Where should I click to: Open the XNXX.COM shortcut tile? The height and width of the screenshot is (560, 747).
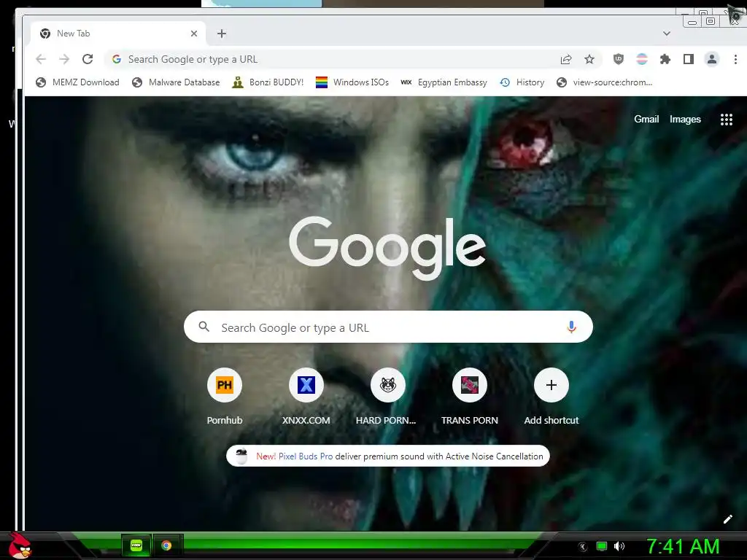tap(306, 397)
